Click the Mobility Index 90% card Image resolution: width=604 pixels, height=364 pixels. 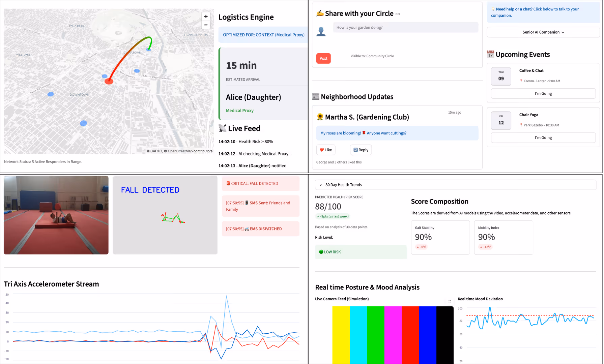click(x=504, y=238)
